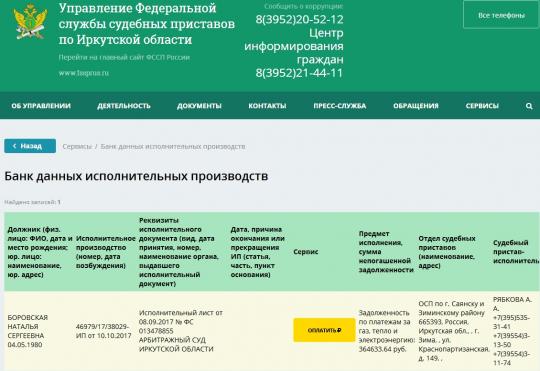
Task: Follow the Сервисы breadcrumb link
Action: pos(77,146)
